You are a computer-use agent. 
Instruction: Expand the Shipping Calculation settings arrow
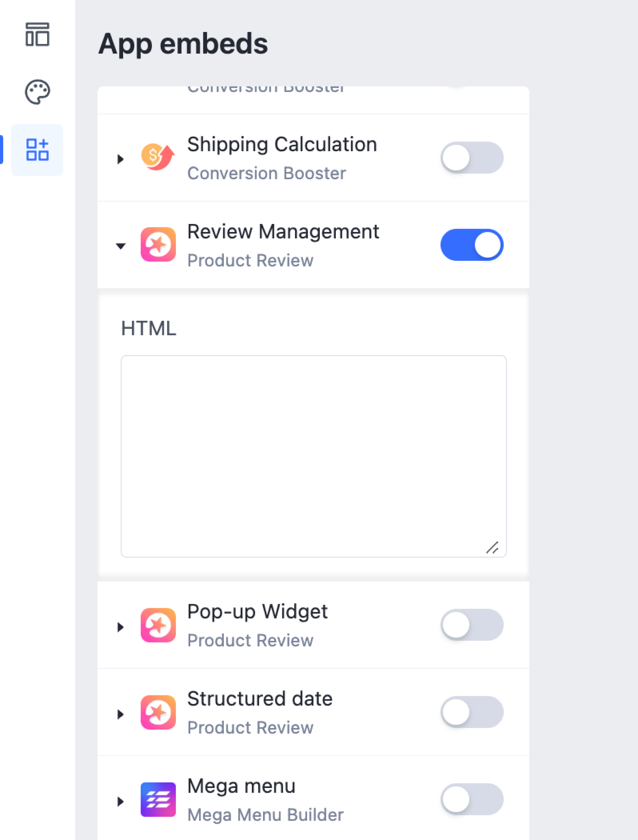120,159
